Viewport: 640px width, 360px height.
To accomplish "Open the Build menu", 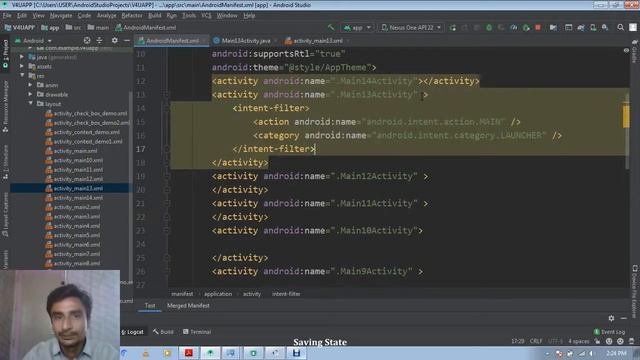I will pyautogui.click(x=155, y=16).
